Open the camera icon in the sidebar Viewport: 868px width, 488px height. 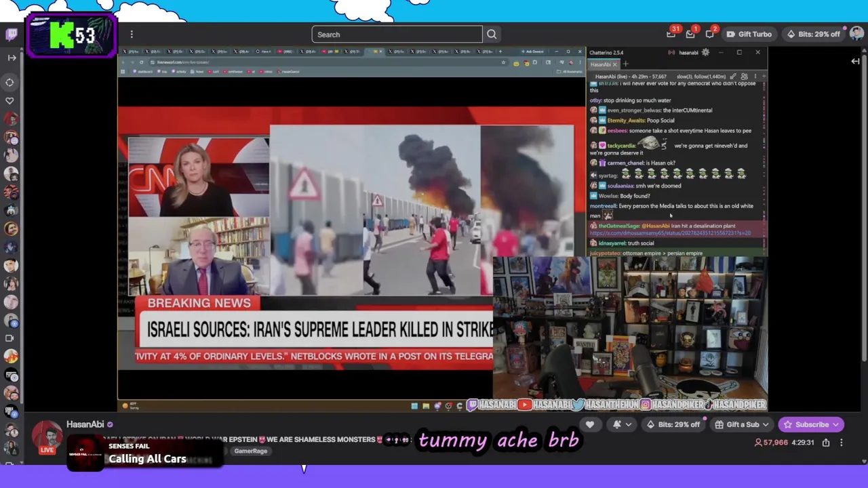click(9, 338)
